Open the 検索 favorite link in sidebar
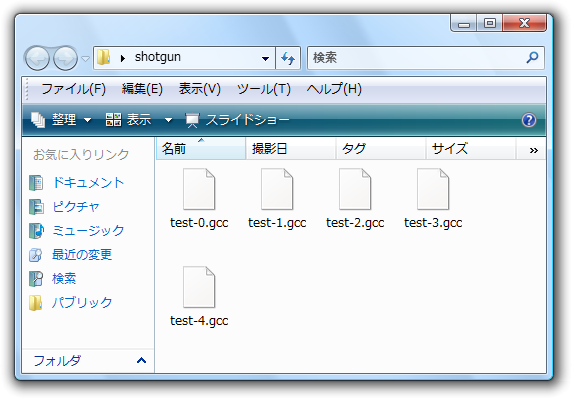Screen dimensions: 572x398 pos(64,278)
